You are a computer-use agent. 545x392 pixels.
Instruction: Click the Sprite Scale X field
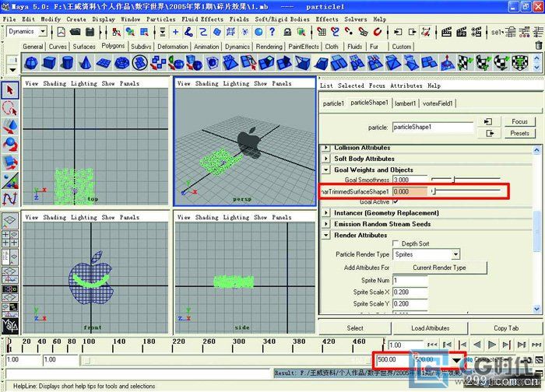click(x=410, y=292)
